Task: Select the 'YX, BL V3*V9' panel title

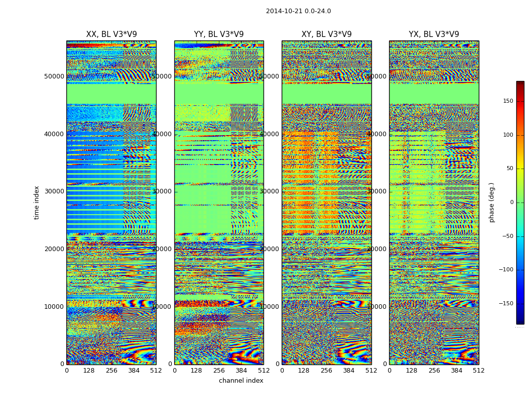Action: point(434,34)
